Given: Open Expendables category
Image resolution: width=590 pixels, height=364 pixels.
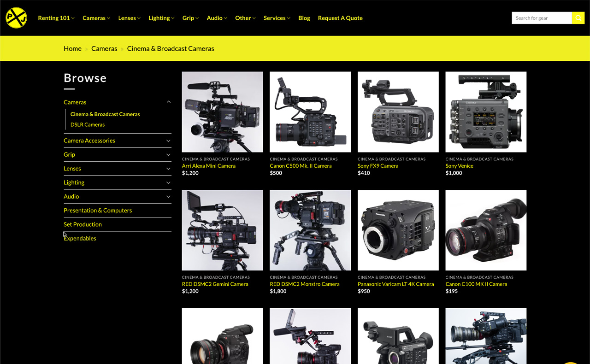Looking at the screenshot, I should [x=80, y=238].
